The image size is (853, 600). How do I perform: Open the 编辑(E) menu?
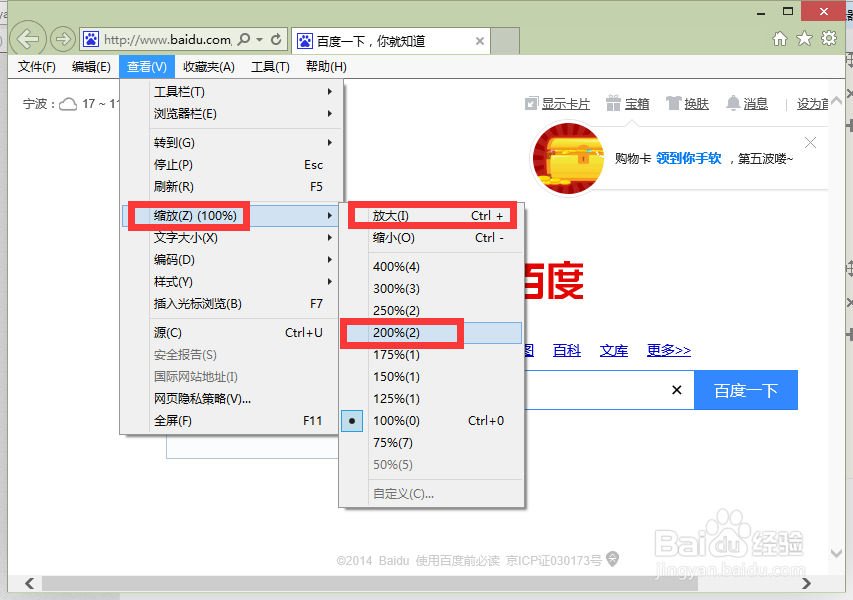(91, 67)
